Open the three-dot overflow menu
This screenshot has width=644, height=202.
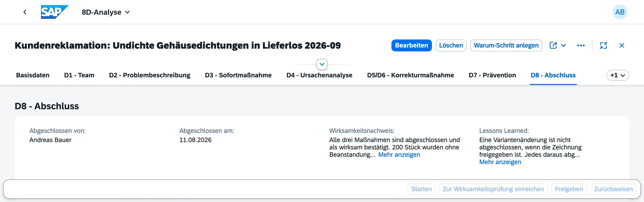[581, 45]
